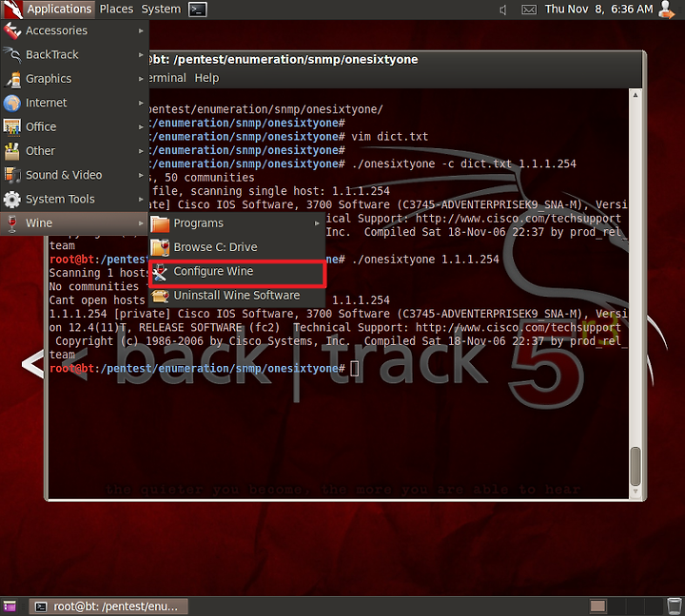The width and height of the screenshot is (685, 616).
Task: Click './onesixtyone 1.1.1.254' command text
Action: pyautogui.click(x=425, y=260)
